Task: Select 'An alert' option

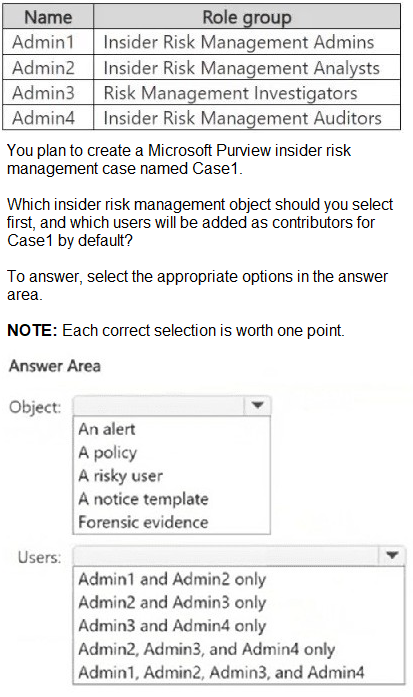Action: 107,429
